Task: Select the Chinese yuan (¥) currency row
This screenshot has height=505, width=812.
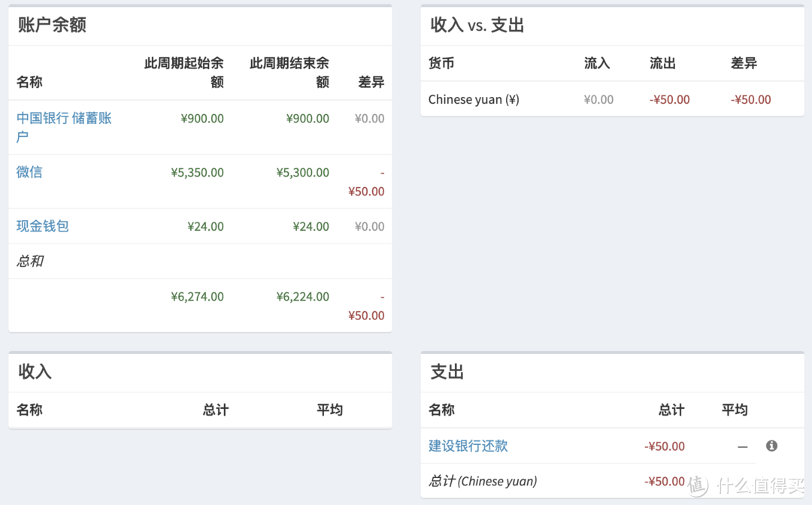Action: (x=474, y=99)
